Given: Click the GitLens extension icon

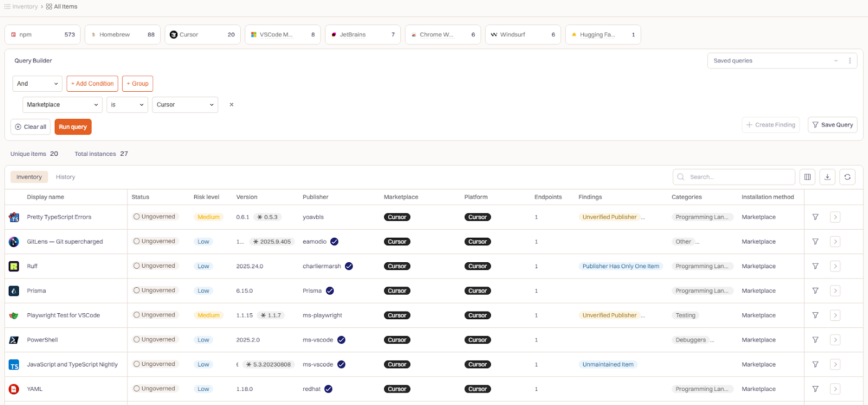Looking at the screenshot, I should click(14, 242).
